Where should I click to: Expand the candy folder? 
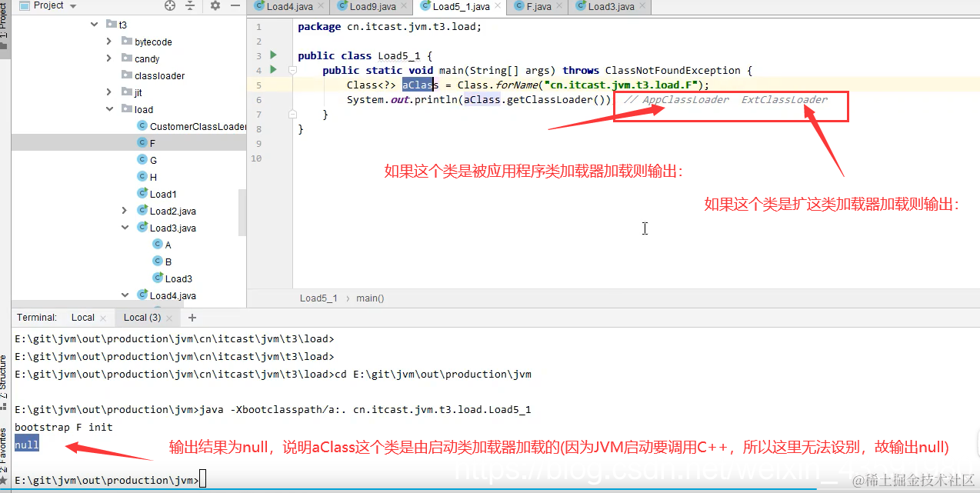[109, 58]
